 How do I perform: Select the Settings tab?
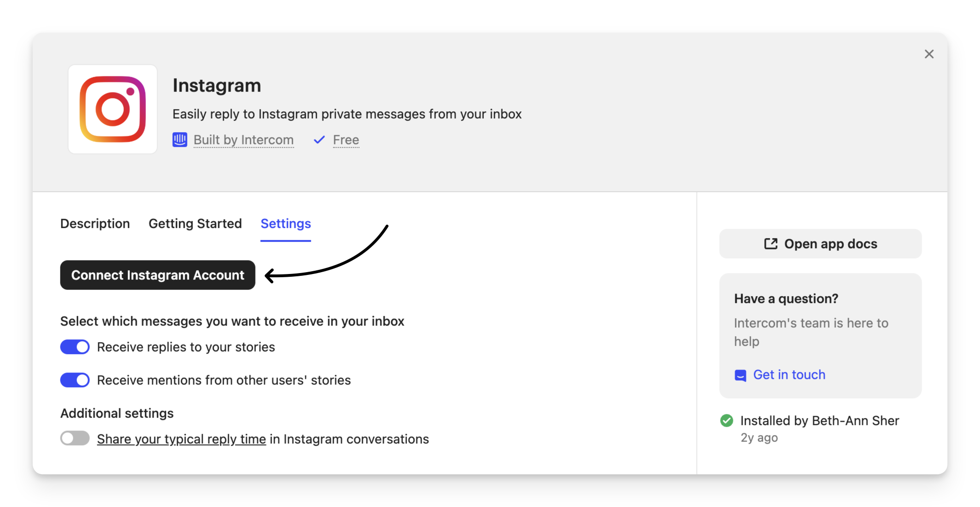point(286,224)
